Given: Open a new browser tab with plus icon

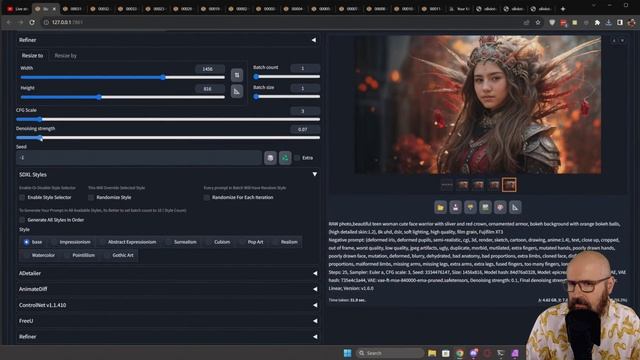Looking at the screenshot, I should (x=563, y=9).
